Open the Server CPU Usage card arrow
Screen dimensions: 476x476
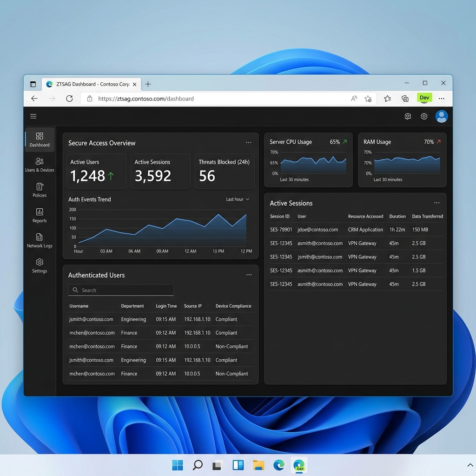click(344, 142)
